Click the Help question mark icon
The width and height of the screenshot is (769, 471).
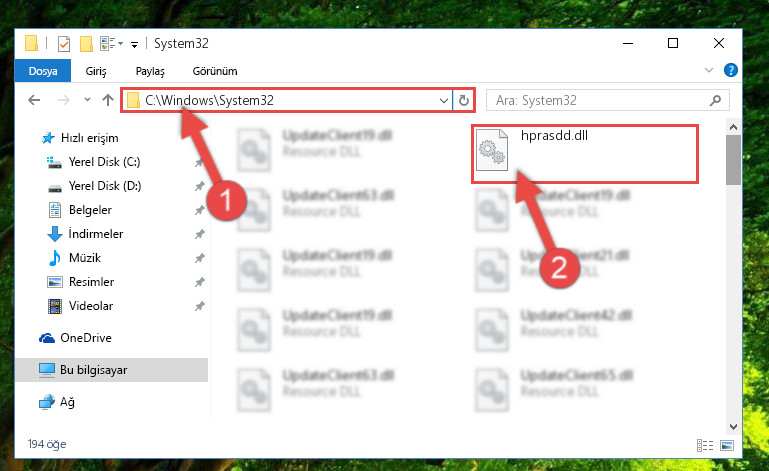731,70
